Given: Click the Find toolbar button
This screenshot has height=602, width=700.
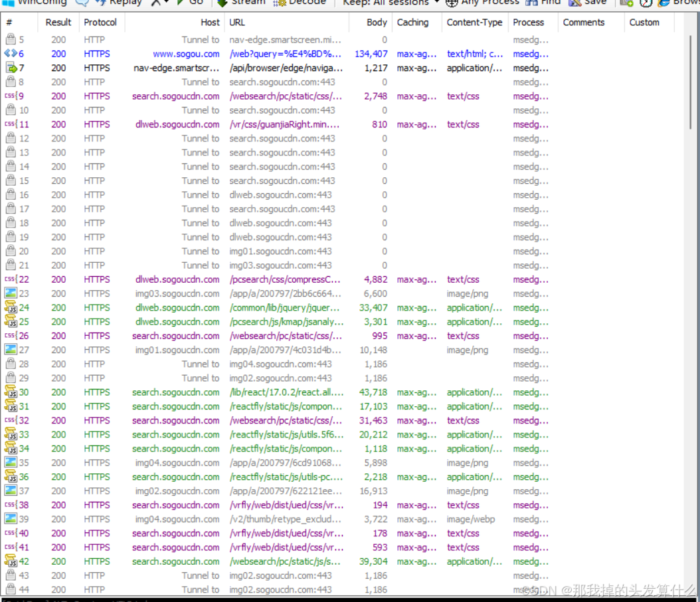Looking at the screenshot, I should tap(543, 3).
